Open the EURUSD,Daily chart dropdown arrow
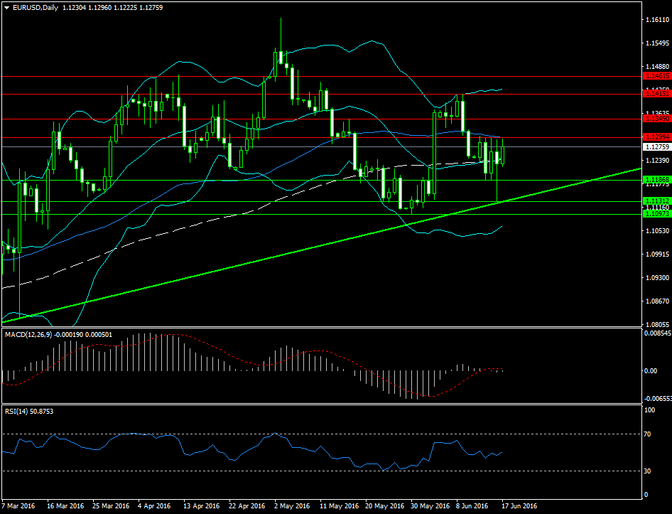 click(7, 8)
